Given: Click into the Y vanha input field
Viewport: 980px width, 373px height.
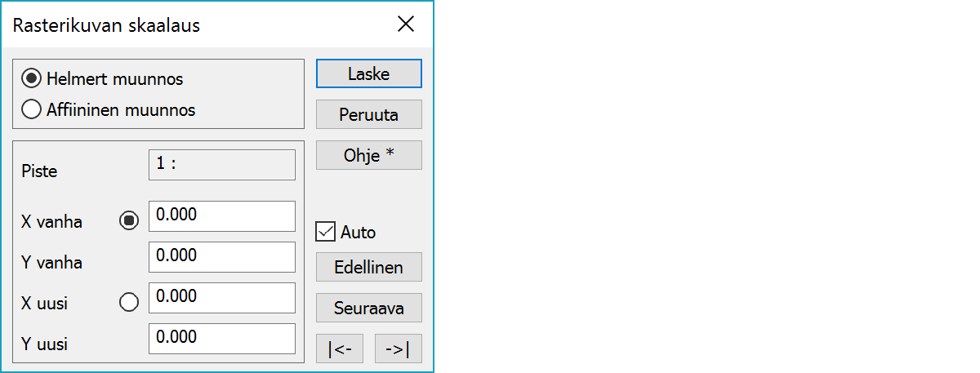Looking at the screenshot, I should [221, 257].
